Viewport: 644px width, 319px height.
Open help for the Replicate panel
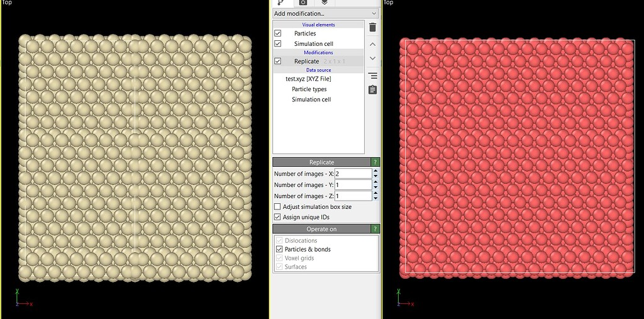click(x=375, y=162)
